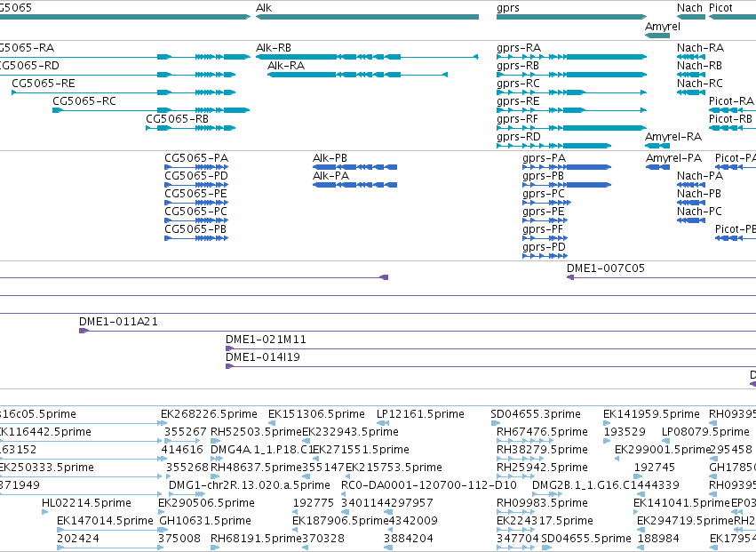Click protein CG5065-PB
756x552 pixels.
196,238
